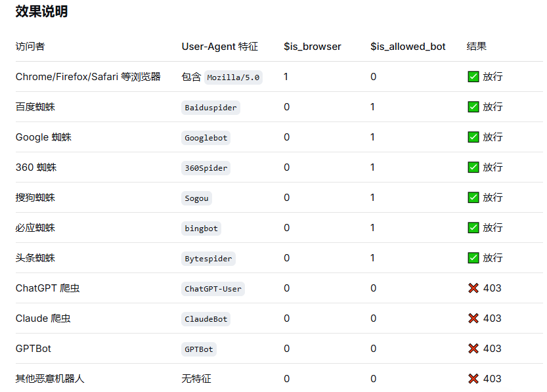Click the red cross in the ClaudeBot row
The height and width of the screenshot is (392, 547).
click(x=473, y=318)
